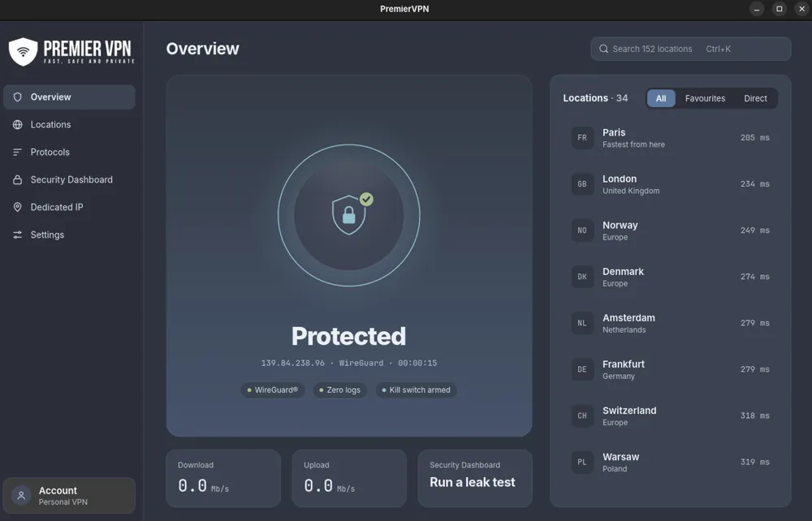Viewport: 812px width, 521px height.
Task: Open the Overview menu item
Action: pyautogui.click(x=69, y=97)
